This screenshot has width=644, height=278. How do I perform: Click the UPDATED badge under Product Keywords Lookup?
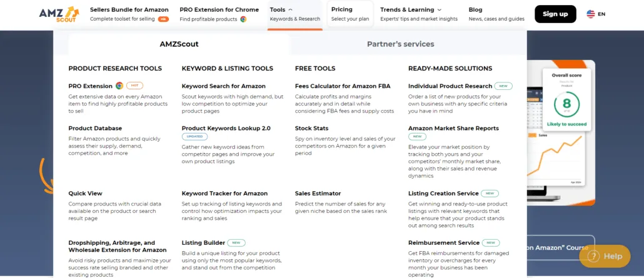tap(194, 137)
